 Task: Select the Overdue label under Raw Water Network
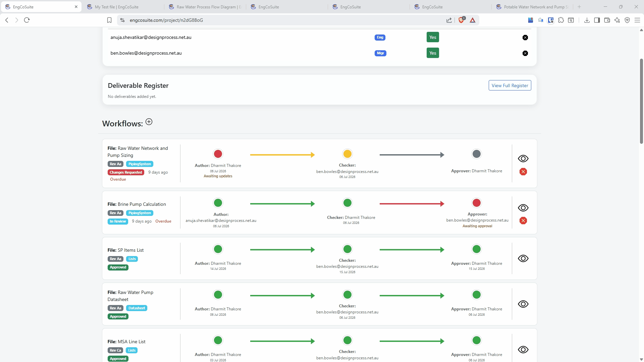tap(118, 179)
